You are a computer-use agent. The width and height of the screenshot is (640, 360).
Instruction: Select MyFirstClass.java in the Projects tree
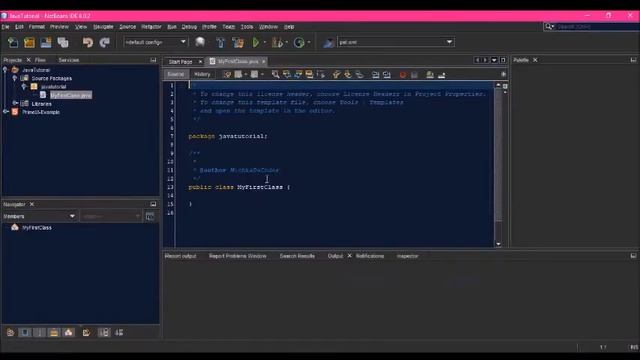tap(71, 95)
